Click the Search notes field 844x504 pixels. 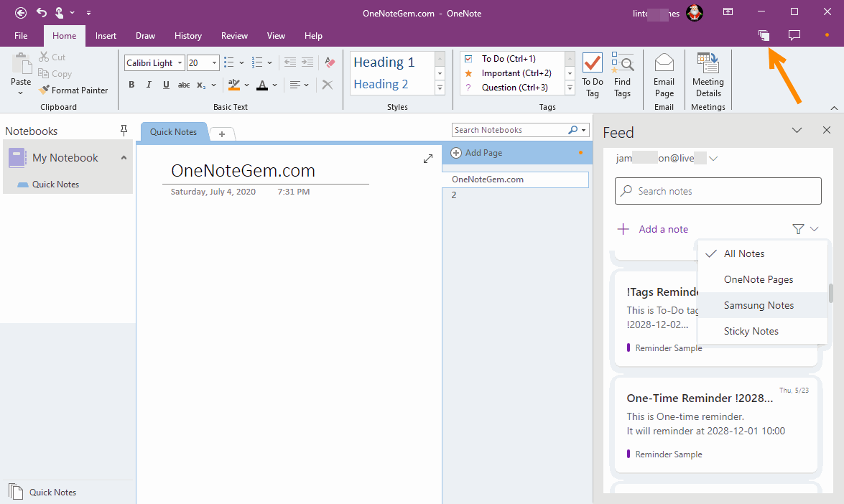[718, 191]
